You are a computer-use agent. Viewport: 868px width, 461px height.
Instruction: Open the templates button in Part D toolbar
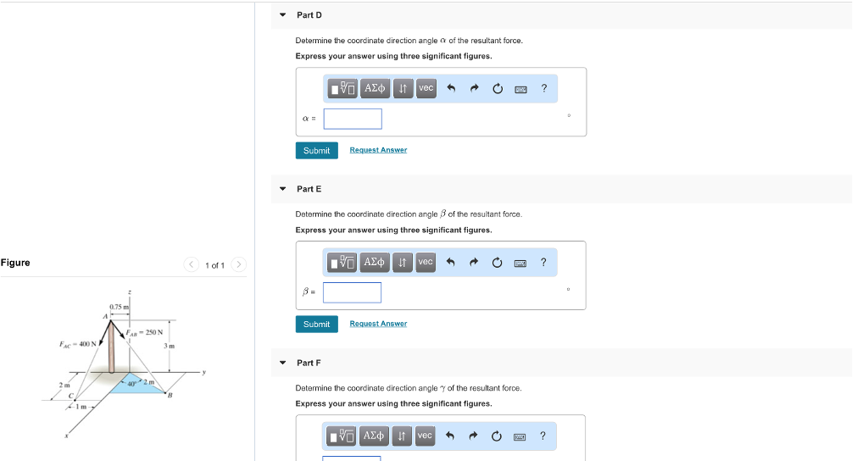click(x=343, y=88)
